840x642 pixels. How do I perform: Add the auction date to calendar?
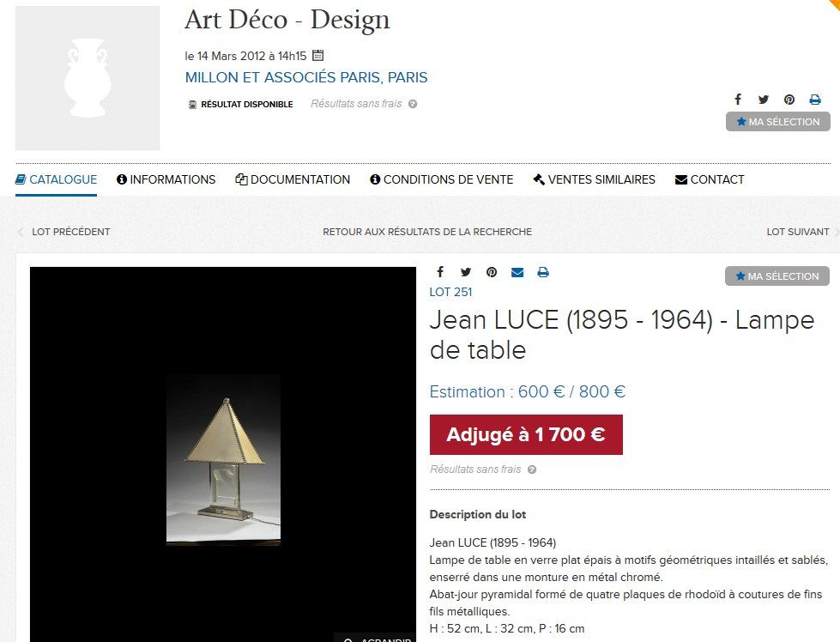pos(317,55)
